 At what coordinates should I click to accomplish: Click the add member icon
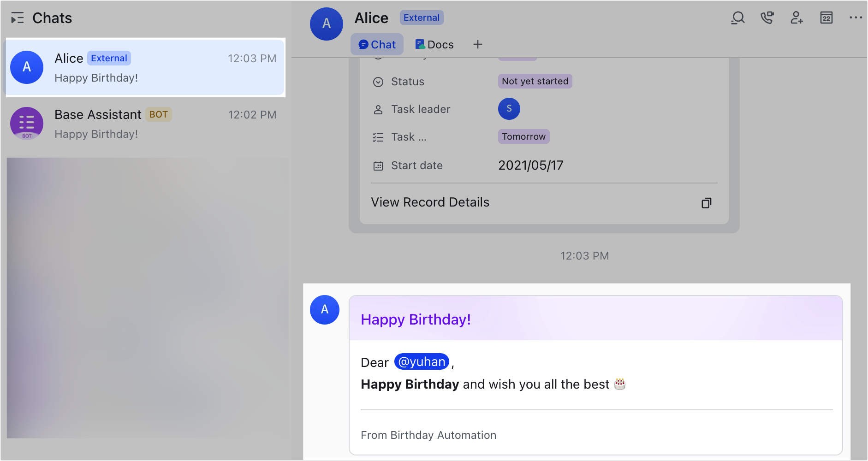[797, 18]
